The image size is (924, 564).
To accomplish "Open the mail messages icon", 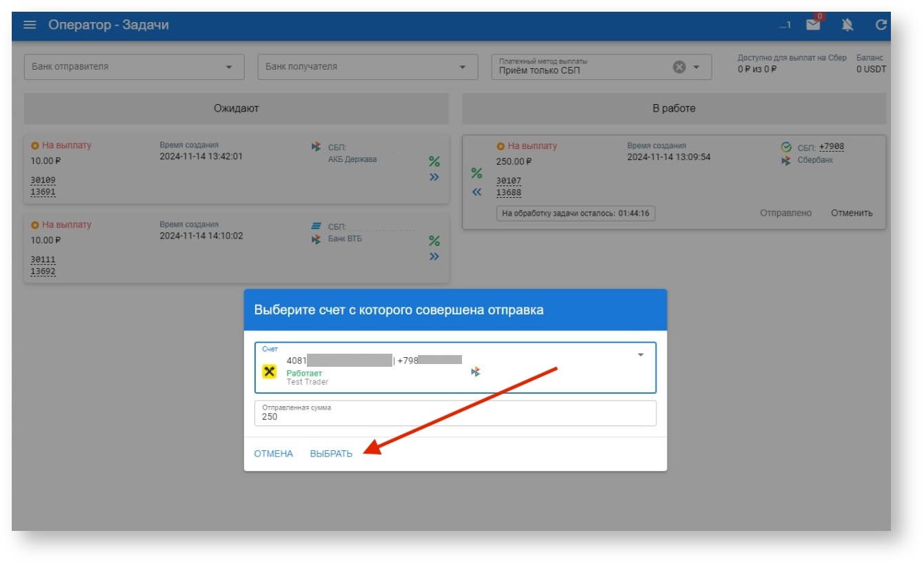I will click(814, 25).
